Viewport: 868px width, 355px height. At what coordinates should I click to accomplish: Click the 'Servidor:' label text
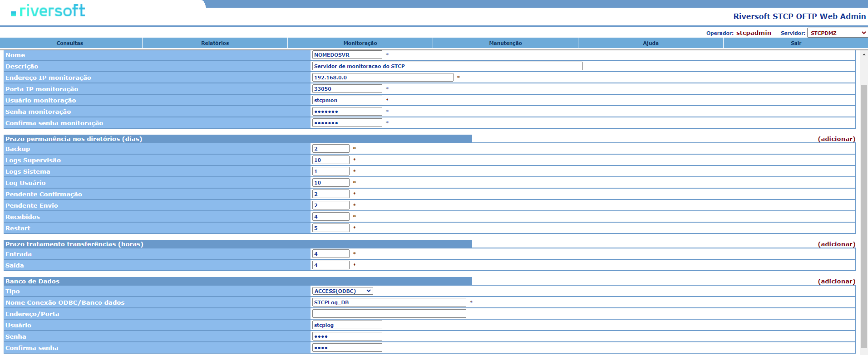pyautogui.click(x=793, y=33)
